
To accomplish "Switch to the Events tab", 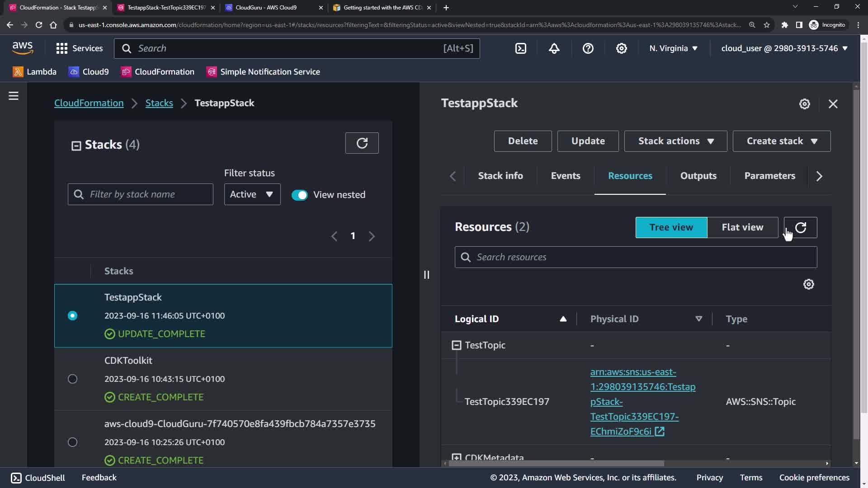I will pyautogui.click(x=565, y=176).
